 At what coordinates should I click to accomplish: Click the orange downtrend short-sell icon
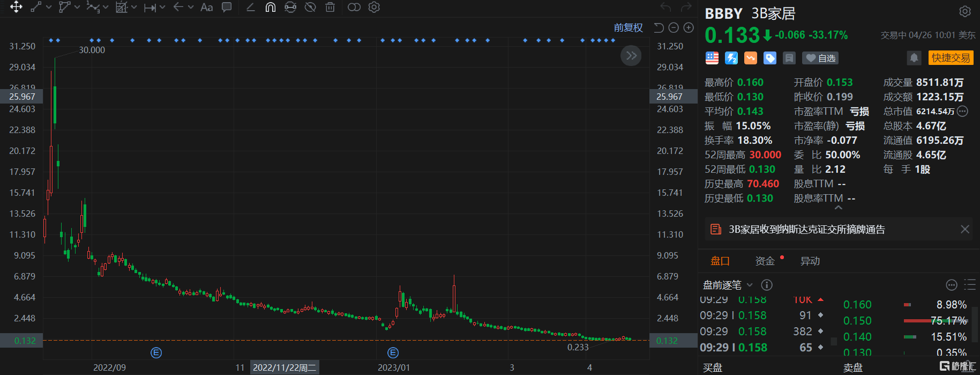(751, 58)
